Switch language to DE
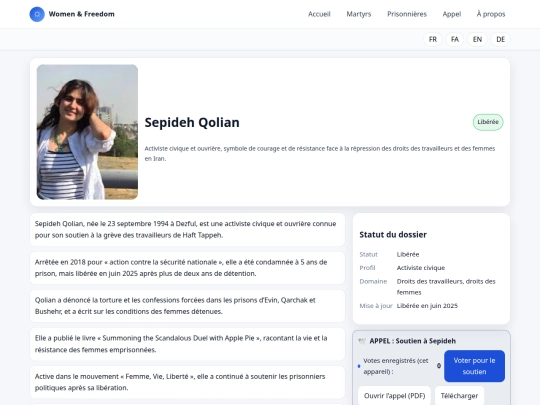Viewport: 540px width, 405px height. click(500, 39)
